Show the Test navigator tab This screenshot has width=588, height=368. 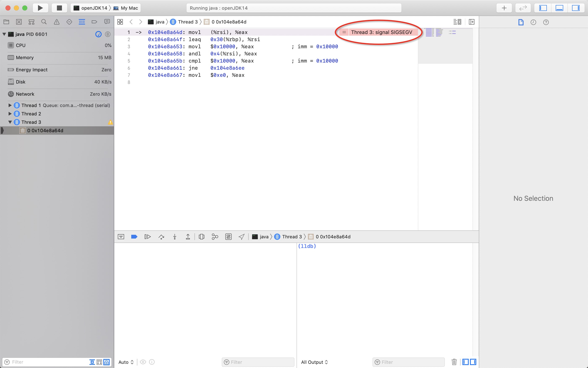(69, 22)
